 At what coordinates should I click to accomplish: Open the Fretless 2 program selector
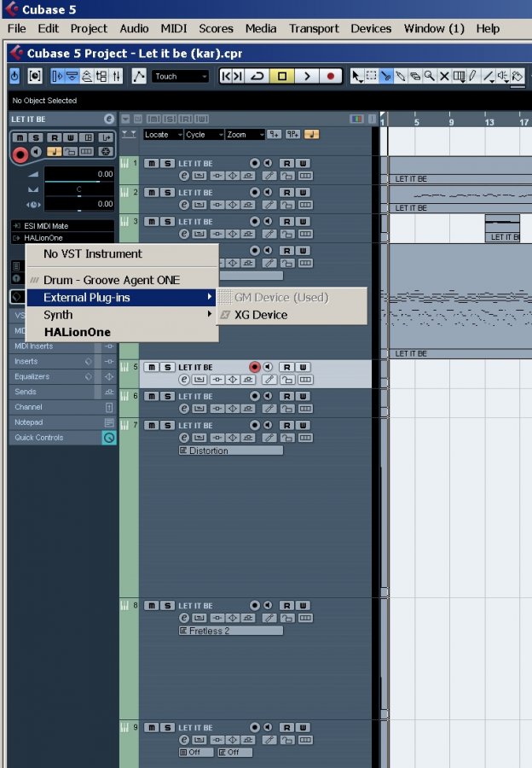[230, 631]
